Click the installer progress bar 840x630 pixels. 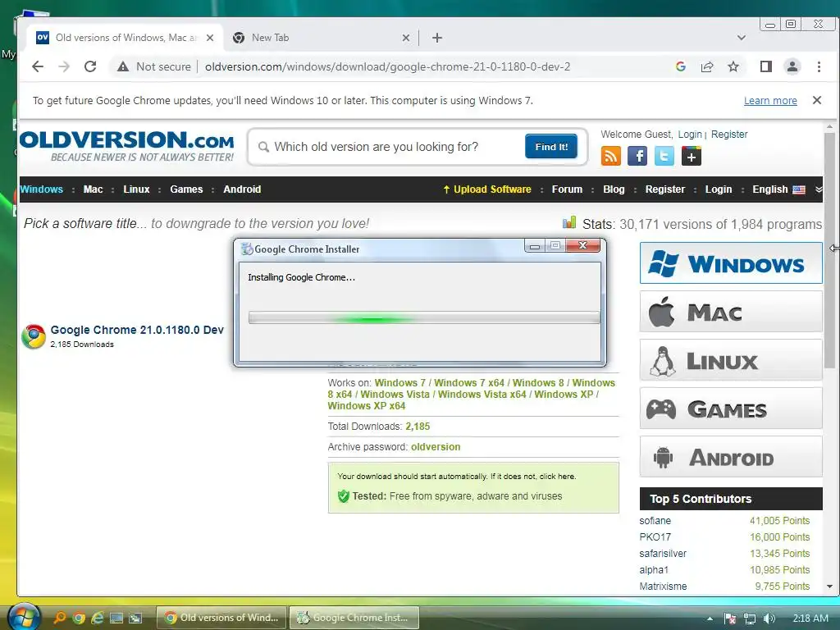tap(424, 317)
